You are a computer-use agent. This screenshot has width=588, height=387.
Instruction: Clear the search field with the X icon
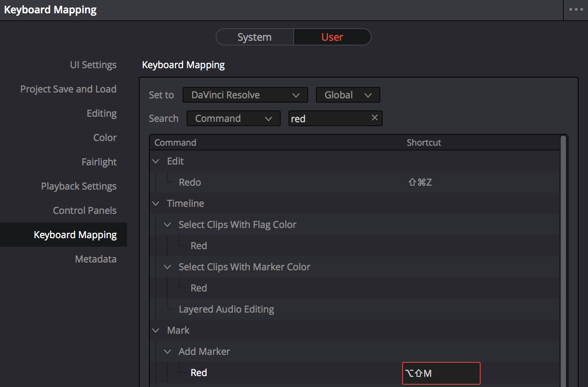[374, 118]
